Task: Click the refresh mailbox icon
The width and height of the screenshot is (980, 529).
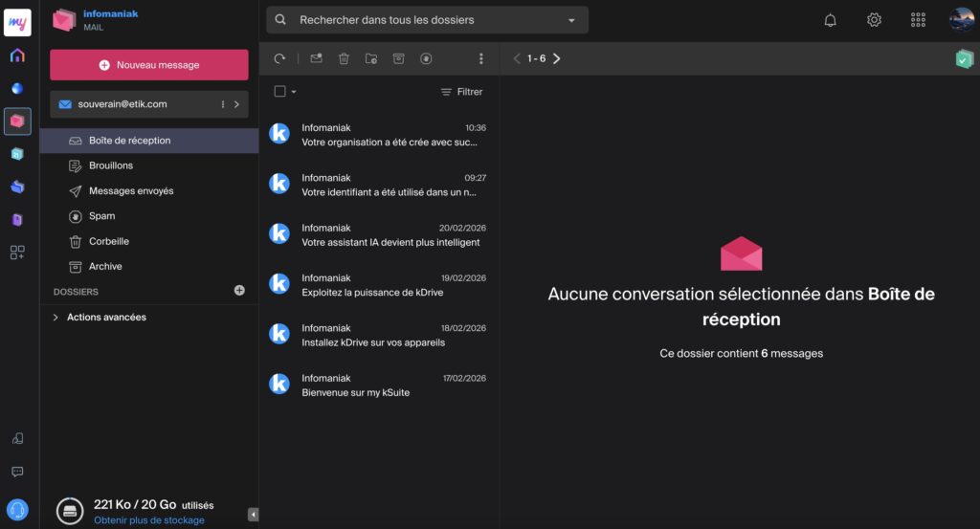Action: [279, 58]
